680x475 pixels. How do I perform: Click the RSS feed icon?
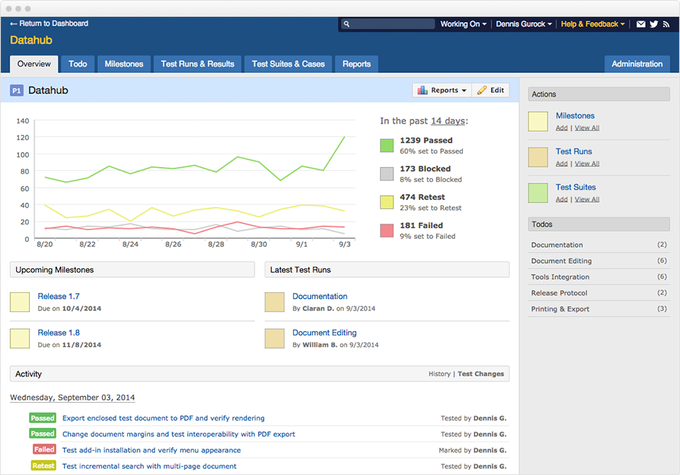click(666, 24)
